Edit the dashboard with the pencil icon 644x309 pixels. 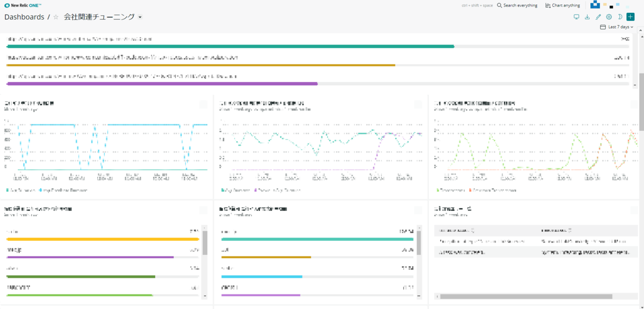click(598, 17)
